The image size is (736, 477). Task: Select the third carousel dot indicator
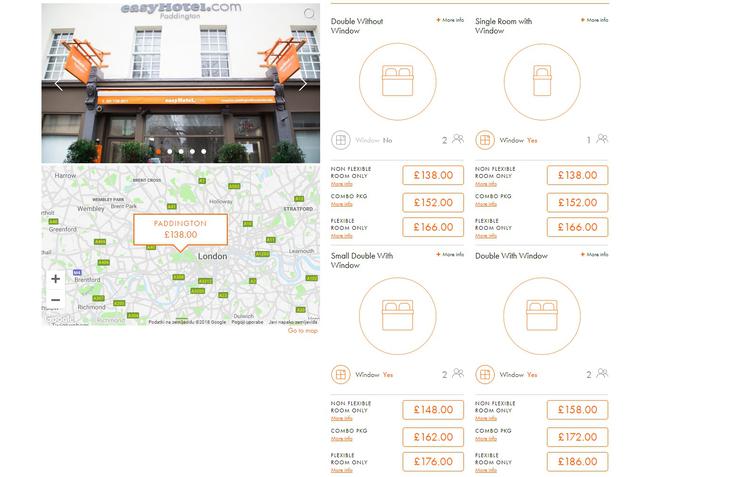181,151
